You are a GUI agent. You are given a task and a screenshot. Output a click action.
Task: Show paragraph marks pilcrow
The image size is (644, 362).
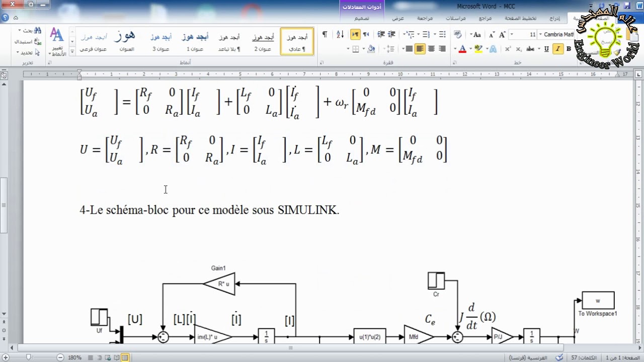(325, 35)
